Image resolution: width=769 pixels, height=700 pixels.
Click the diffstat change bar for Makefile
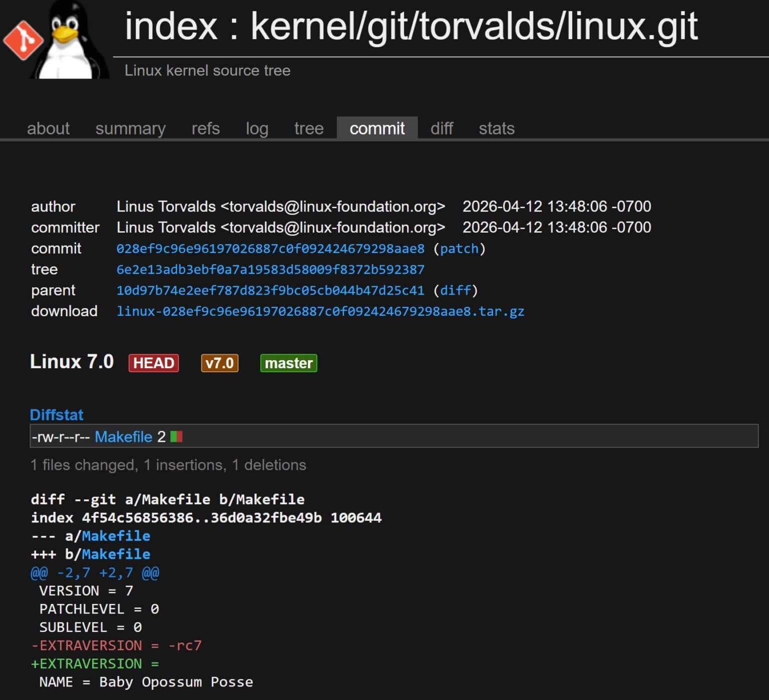[x=175, y=436]
